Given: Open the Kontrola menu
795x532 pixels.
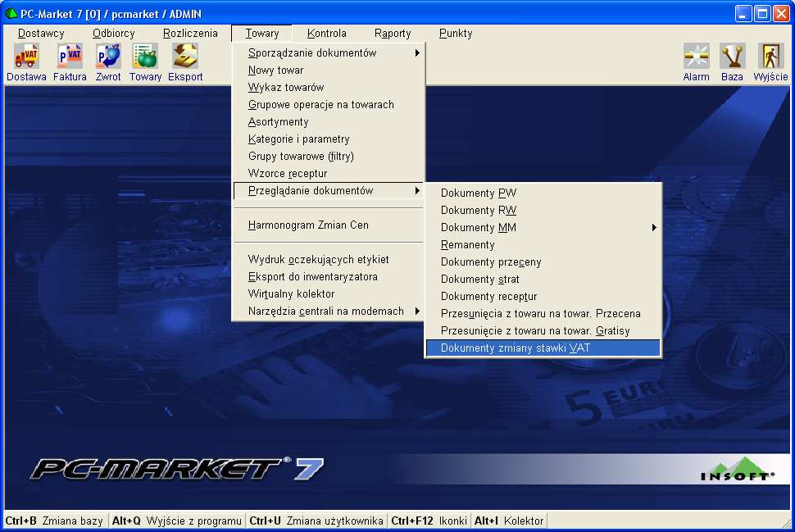Looking at the screenshot, I should click(x=326, y=34).
